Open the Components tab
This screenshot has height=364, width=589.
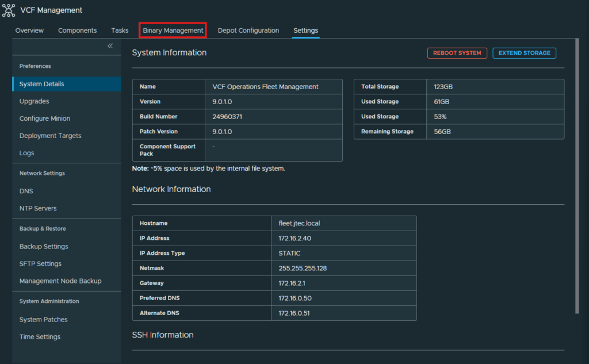[78, 30]
